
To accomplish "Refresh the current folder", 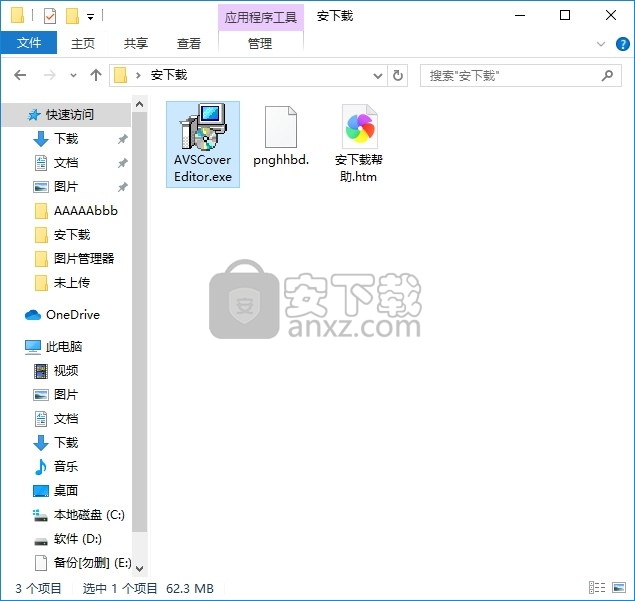I will click(x=398, y=76).
